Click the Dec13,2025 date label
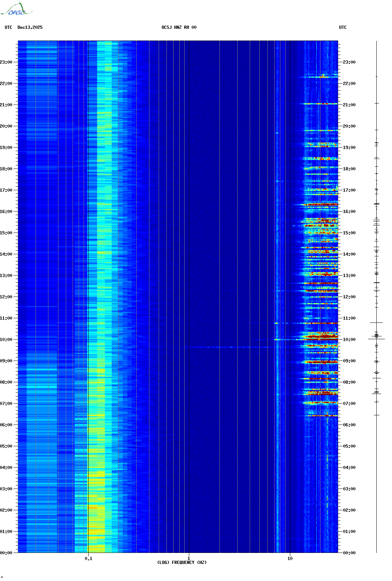The width and height of the screenshot is (392, 581). [x=30, y=27]
